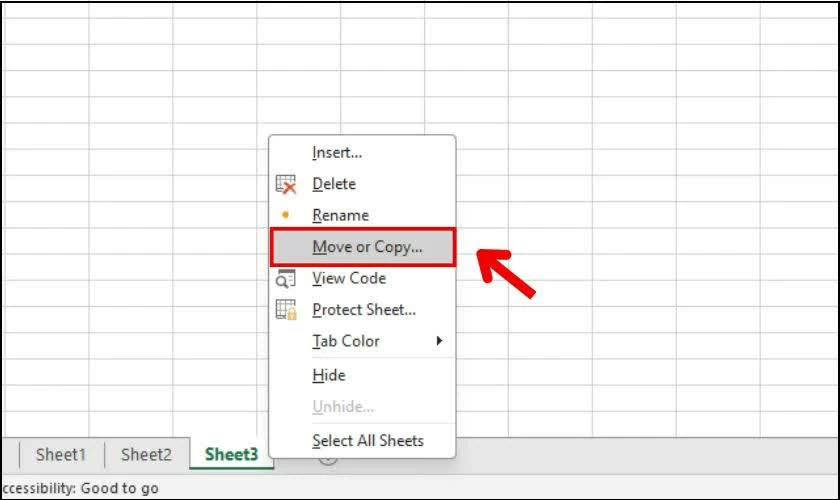This screenshot has width=840, height=500.
Task: Choose the Hide option in the menu
Action: (329, 375)
